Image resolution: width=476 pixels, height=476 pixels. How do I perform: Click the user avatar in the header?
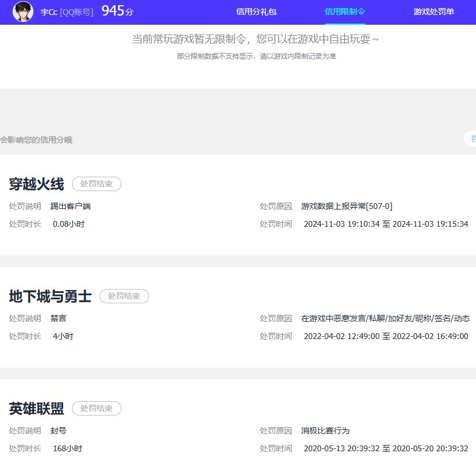[23, 12]
